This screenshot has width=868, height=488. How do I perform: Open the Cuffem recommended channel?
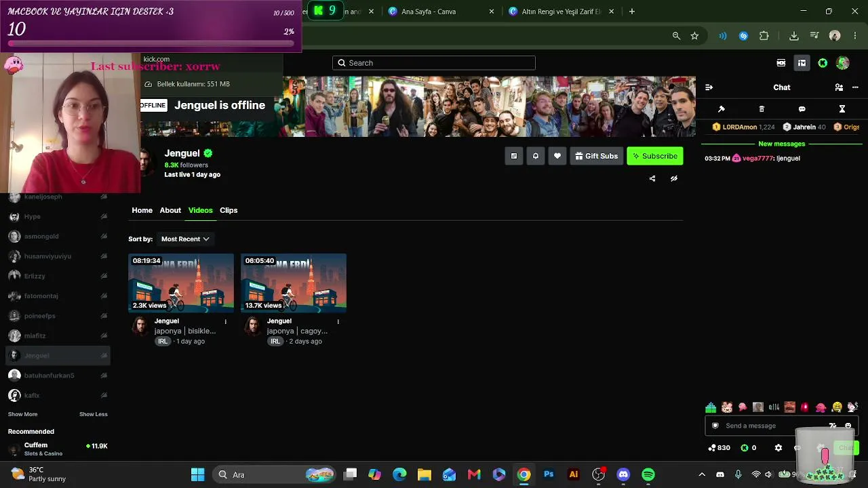point(58,449)
